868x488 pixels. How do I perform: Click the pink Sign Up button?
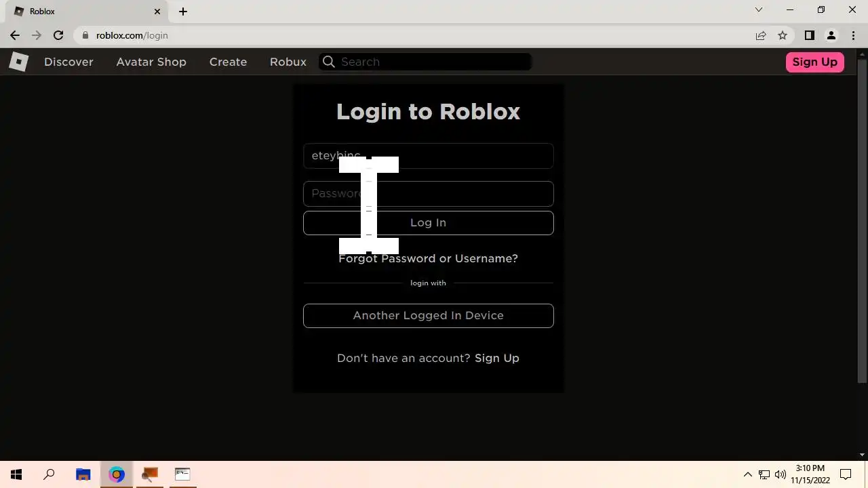click(x=814, y=62)
